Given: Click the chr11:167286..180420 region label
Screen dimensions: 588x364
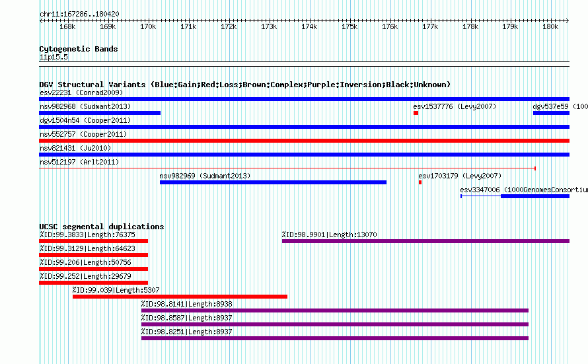Looking at the screenshot, I should click(x=79, y=14).
